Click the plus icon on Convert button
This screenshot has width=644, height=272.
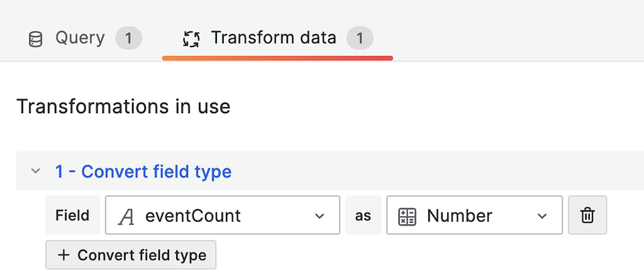coord(64,256)
